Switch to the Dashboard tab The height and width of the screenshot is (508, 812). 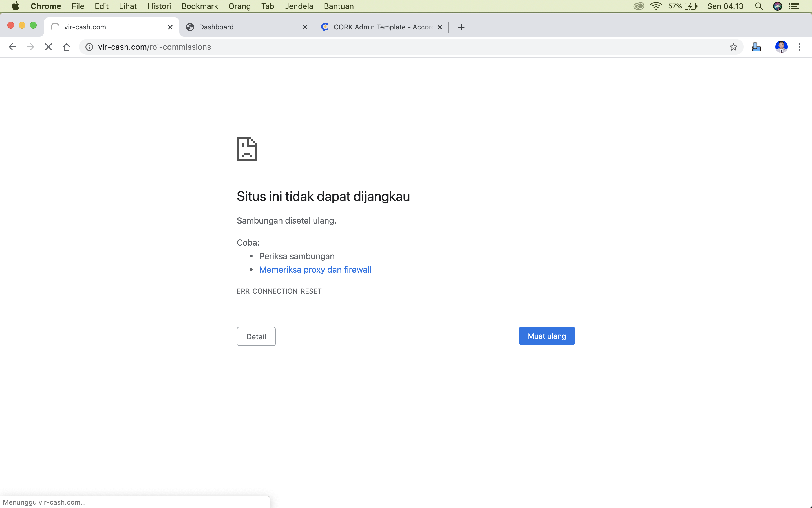coord(247,27)
